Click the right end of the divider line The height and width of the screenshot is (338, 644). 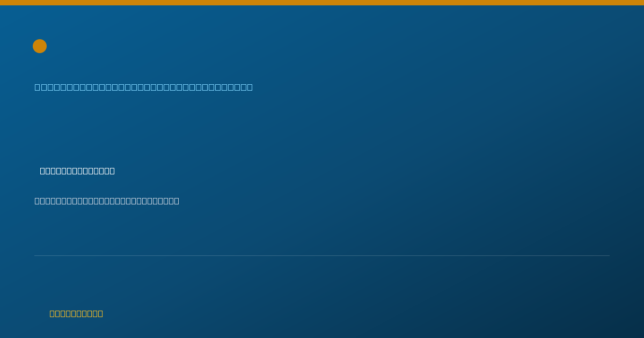[609, 255]
